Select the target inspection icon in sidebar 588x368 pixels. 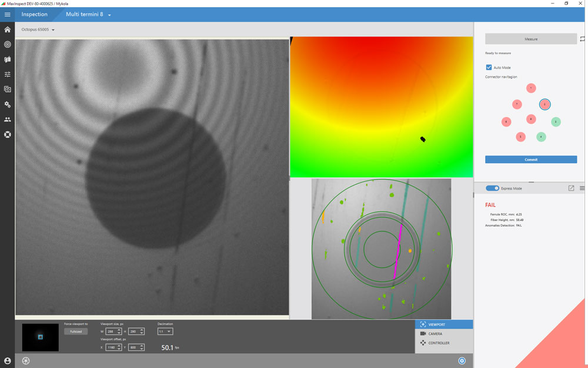pos(7,44)
